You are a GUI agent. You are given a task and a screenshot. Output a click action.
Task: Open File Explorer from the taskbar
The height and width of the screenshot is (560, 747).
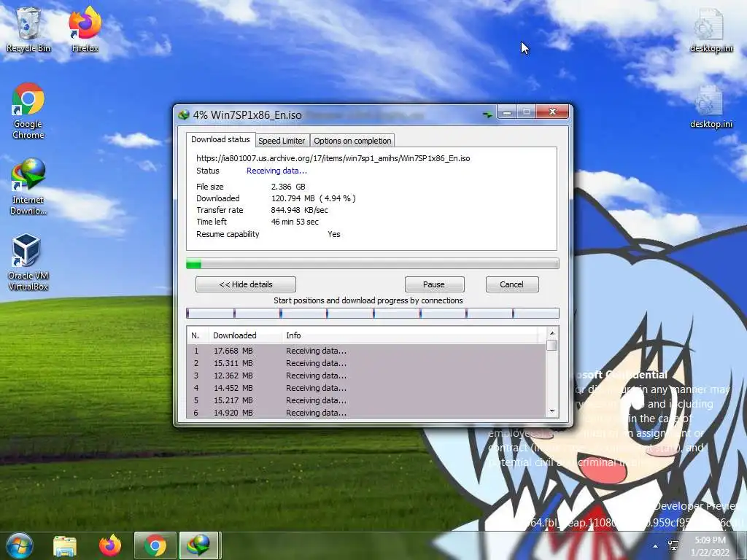click(65, 545)
